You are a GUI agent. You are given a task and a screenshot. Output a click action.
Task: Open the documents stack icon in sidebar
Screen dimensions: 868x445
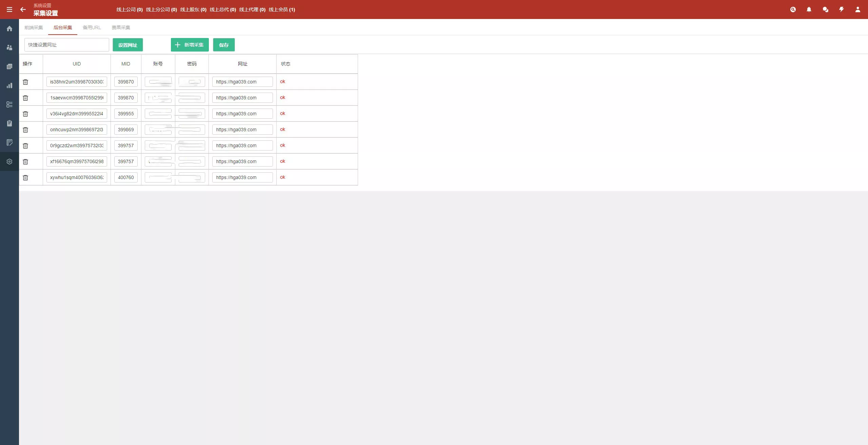[9, 66]
